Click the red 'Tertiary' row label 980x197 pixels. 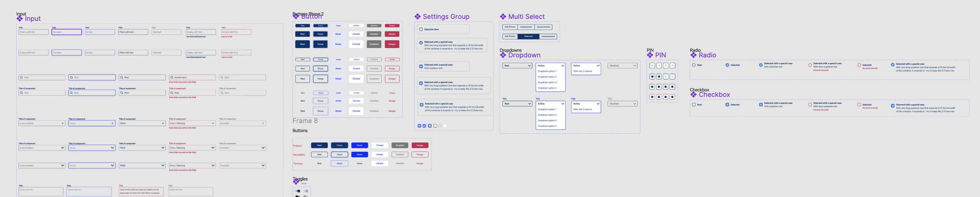click(298, 164)
